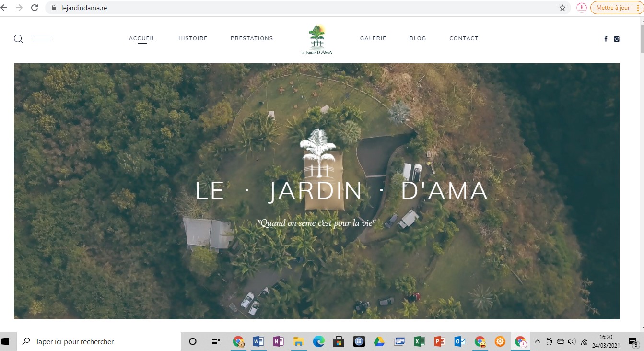The height and width of the screenshot is (351, 644).
Task: Click the browser forward arrow
Action: point(19,8)
